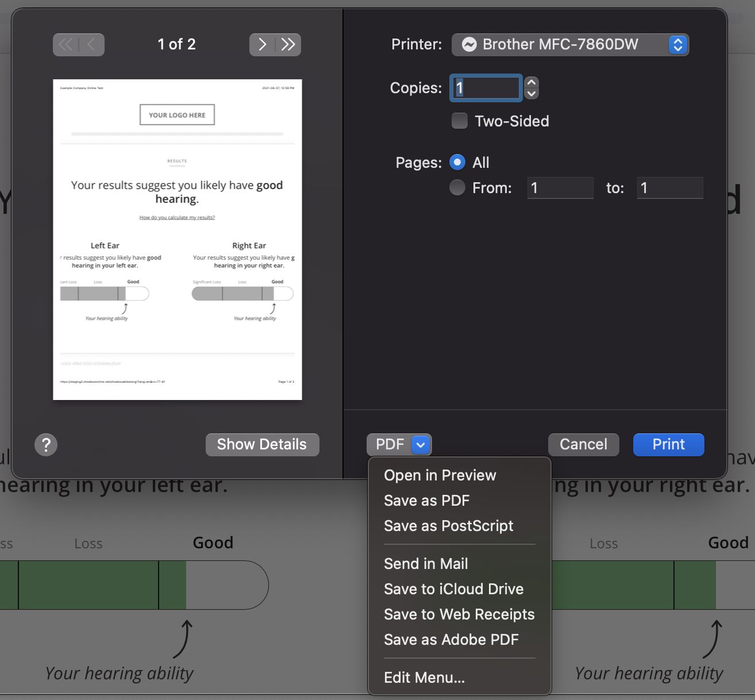Click the '1 of 2' page indicator
The width and height of the screenshot is (755, 700).
pos(177,44)
